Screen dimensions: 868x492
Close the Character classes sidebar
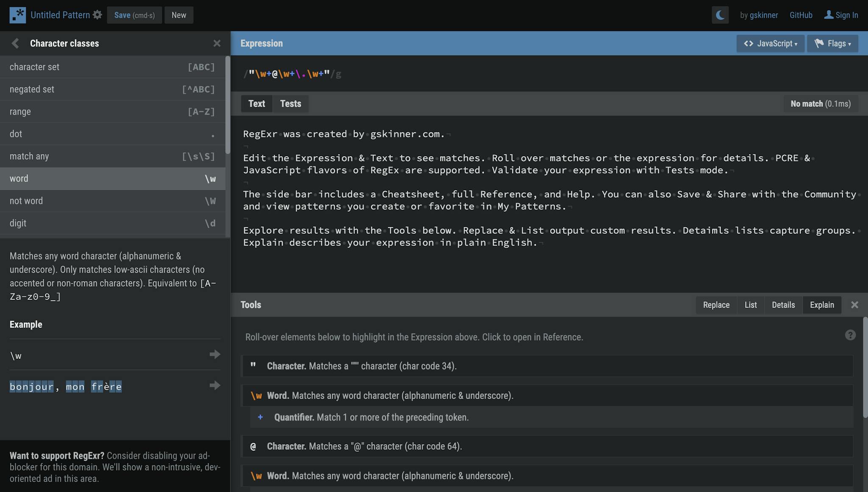[x=217, y=43]
